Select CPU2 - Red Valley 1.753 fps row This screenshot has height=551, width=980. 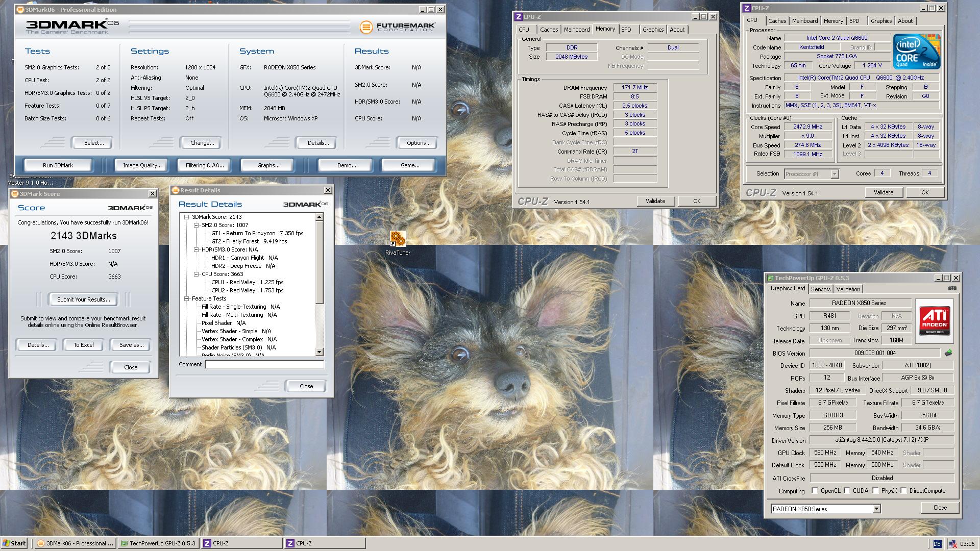click(247, 290)
